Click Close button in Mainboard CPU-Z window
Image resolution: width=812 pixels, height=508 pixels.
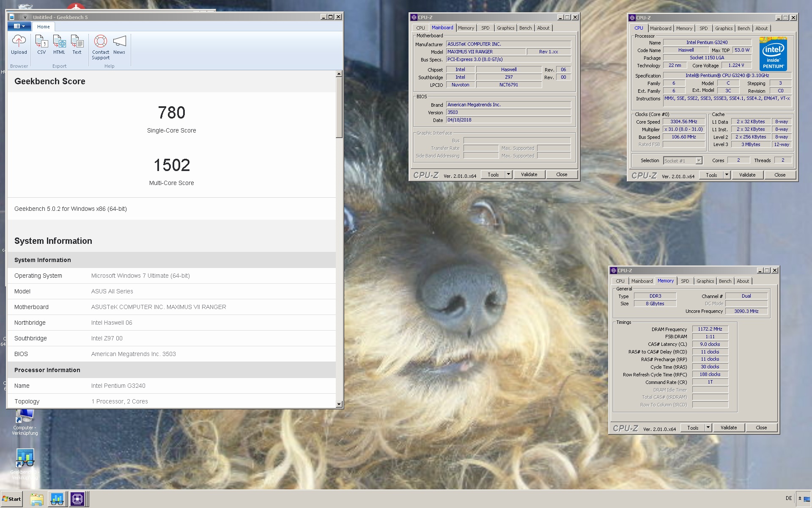click(x=562, y=174)
